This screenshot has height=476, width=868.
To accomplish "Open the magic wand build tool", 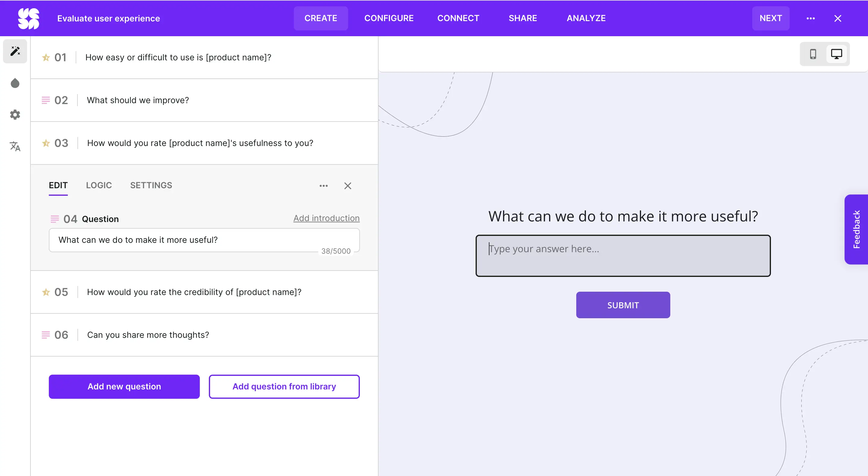I will 15,51.
